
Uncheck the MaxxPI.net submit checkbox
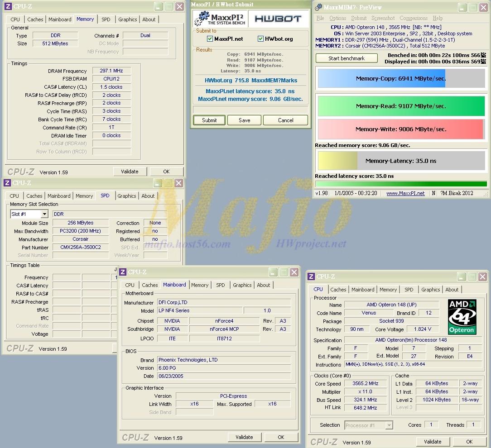(210, 39)
